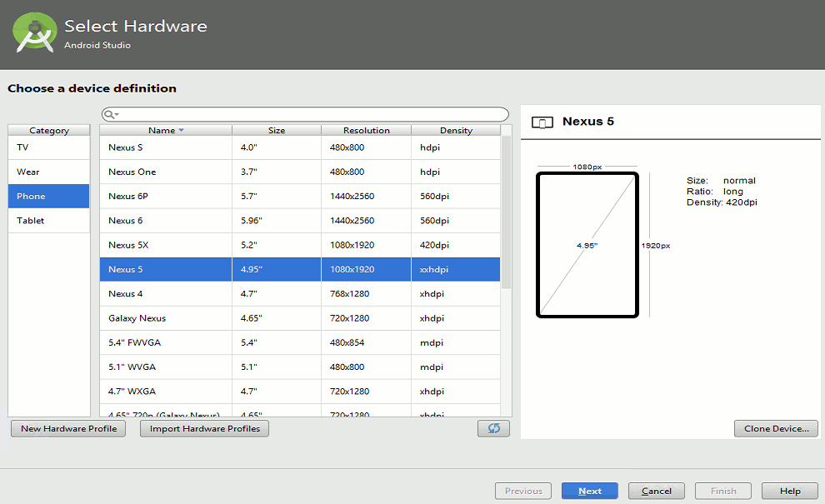
Task: Select the Nexus 5X device row
Action: 300,245
